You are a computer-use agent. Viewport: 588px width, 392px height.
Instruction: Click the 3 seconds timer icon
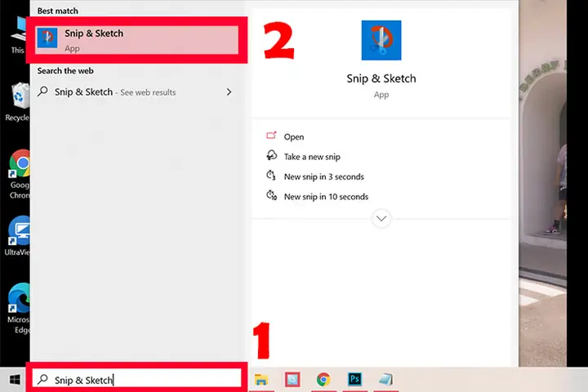(x=271, y=176)
